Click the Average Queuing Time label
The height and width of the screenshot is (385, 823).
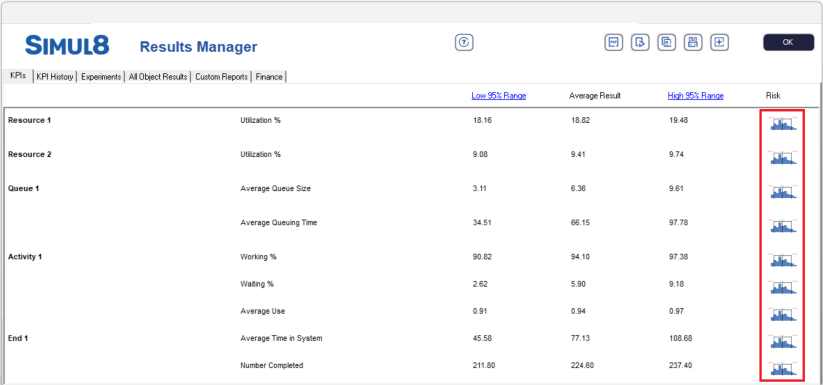tap(279, 222)
